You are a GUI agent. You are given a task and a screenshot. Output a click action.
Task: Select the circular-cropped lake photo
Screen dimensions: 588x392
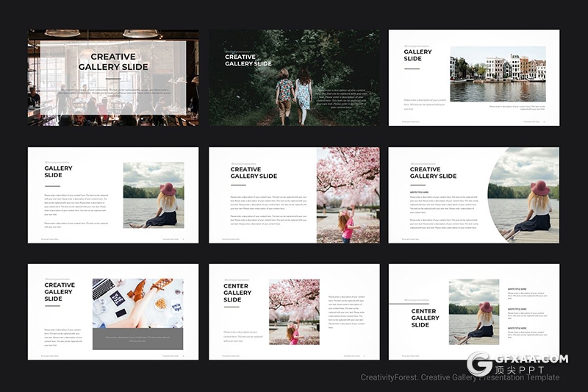tap(527, 195)
